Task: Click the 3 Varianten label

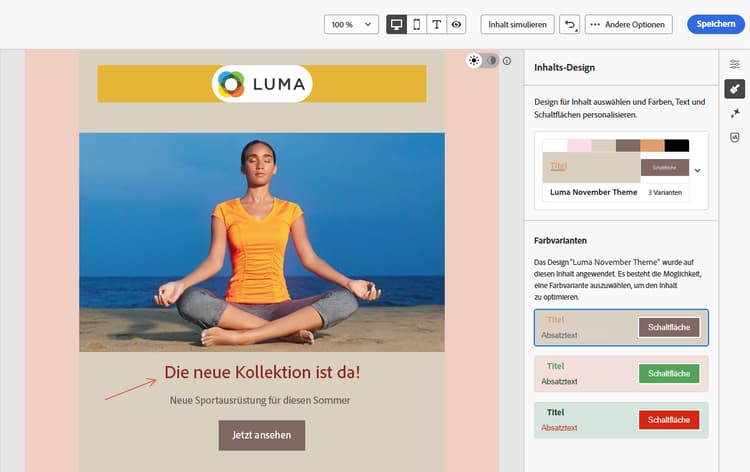Action: point(665,192)
